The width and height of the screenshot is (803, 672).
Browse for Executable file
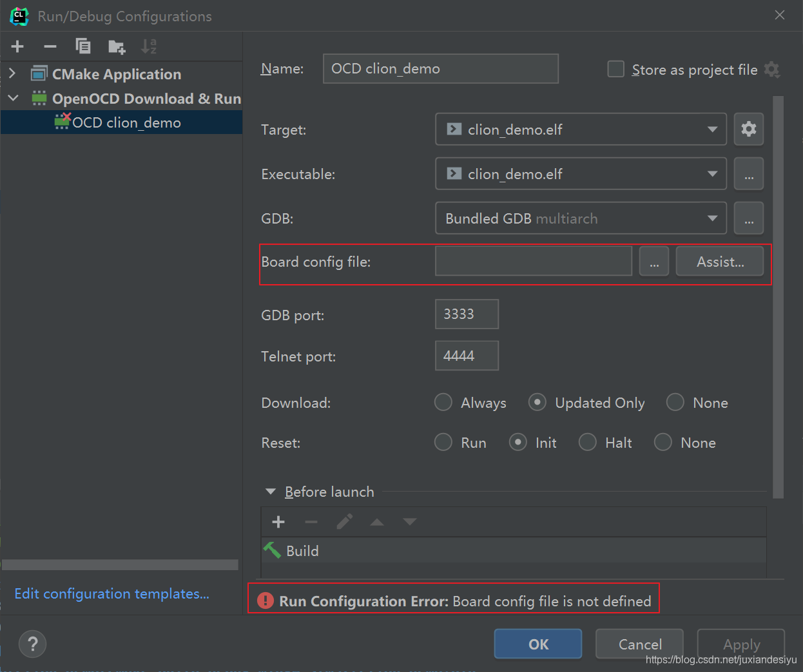point(749,174)
